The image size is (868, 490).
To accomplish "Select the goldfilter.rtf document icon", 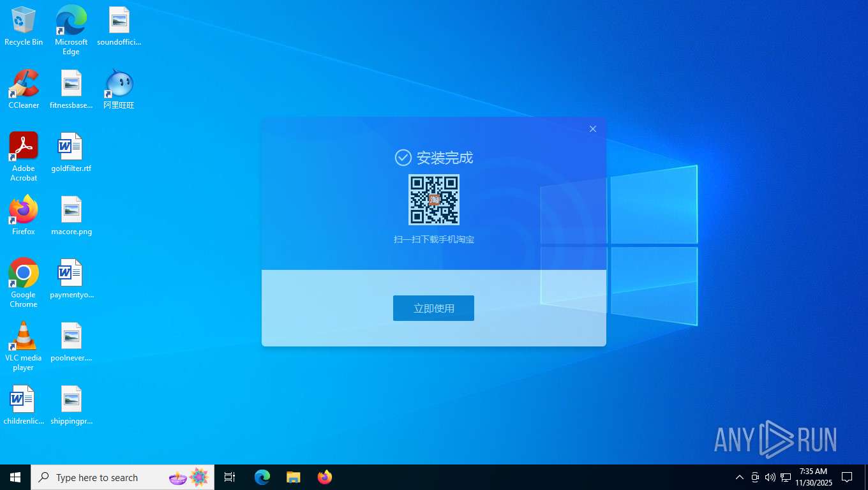I will 71,152.
